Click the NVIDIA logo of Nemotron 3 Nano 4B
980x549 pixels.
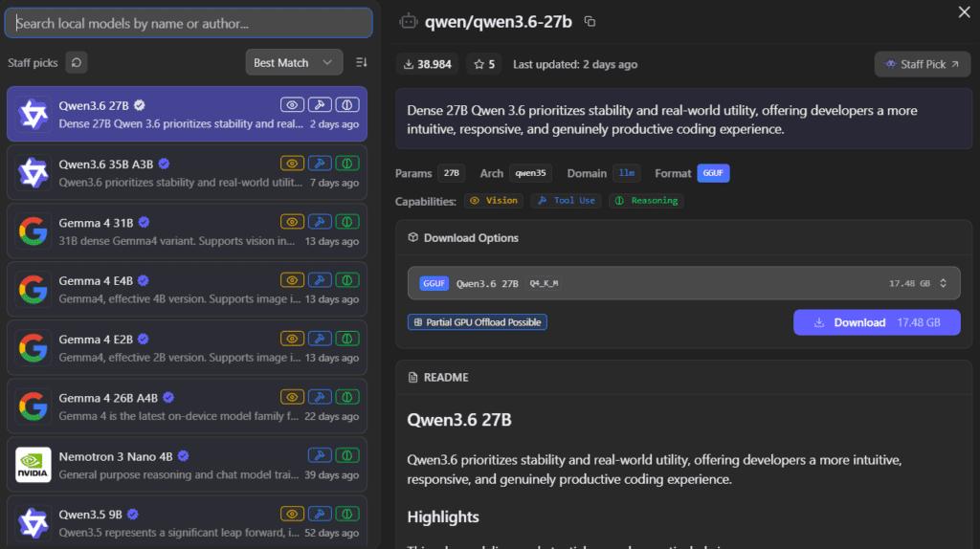tap(33, 465)
